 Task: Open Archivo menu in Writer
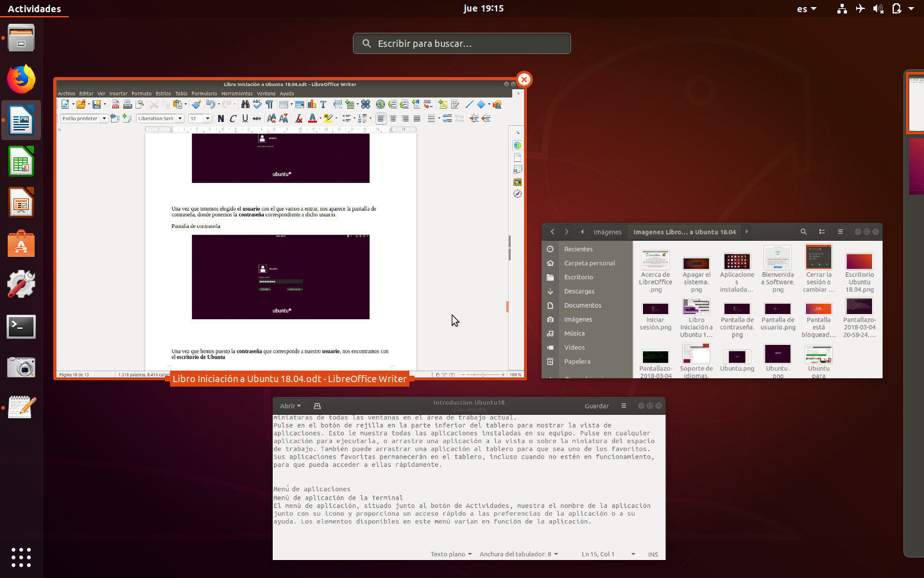click(x=67, y=94)
